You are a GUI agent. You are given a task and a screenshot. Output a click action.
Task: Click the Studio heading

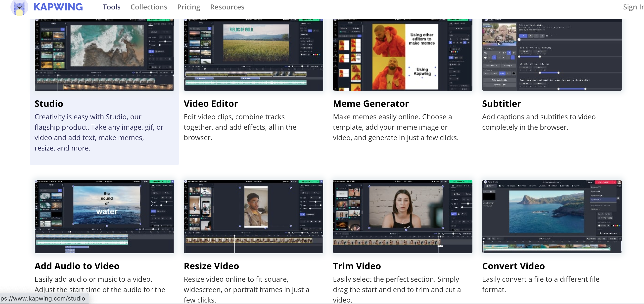pos(49,104)
